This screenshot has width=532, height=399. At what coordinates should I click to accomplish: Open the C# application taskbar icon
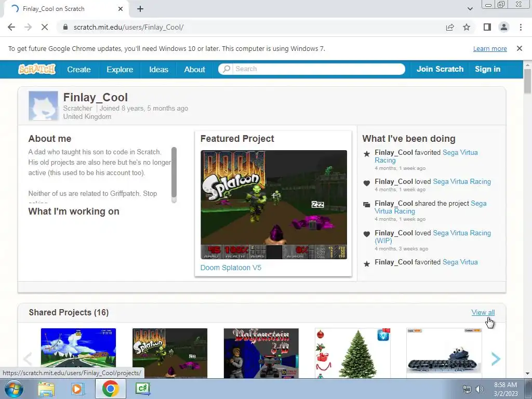[142, 389]
